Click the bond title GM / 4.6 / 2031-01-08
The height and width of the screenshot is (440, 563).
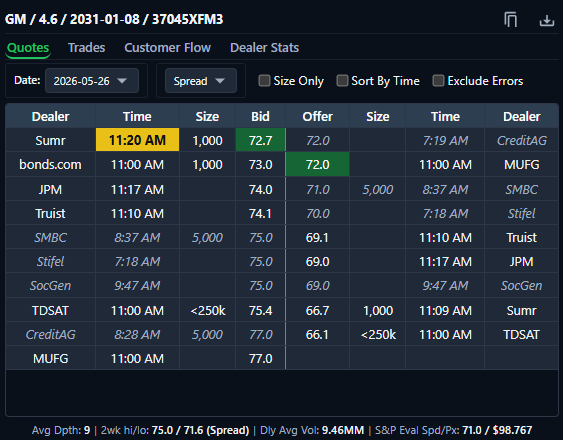click(114, 19)
